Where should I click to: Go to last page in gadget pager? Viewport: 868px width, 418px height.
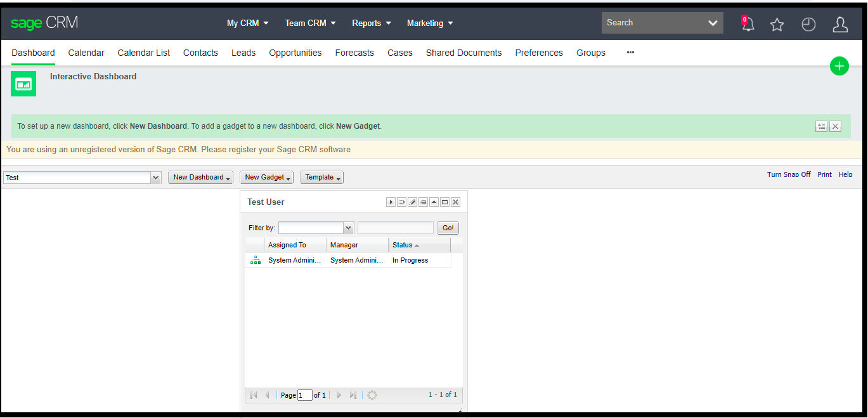353,395
